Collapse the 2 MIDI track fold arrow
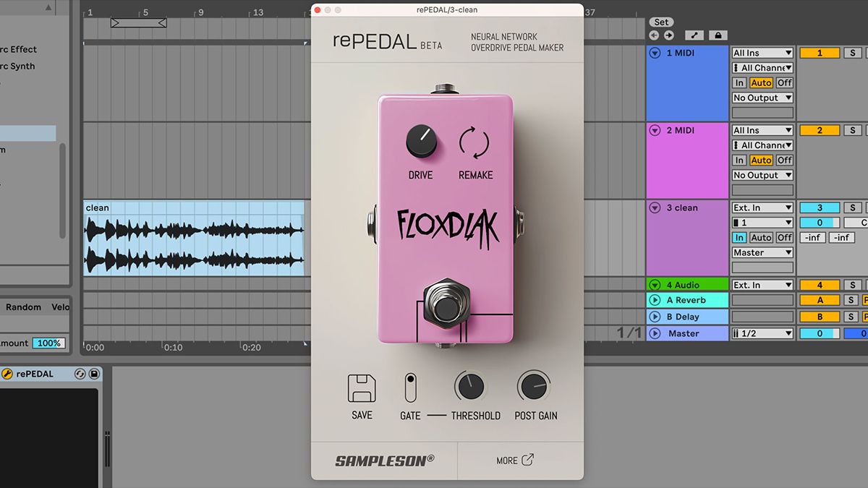 click(655, 130)
